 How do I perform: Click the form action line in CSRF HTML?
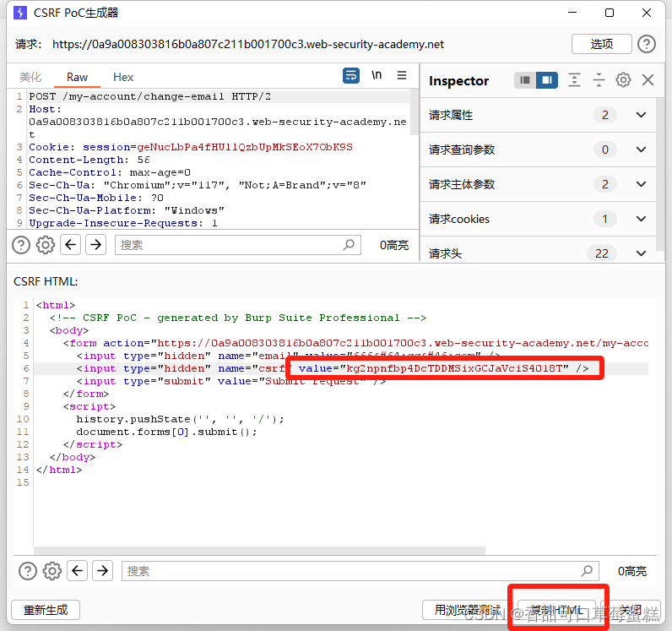click(x=355, y=343)
